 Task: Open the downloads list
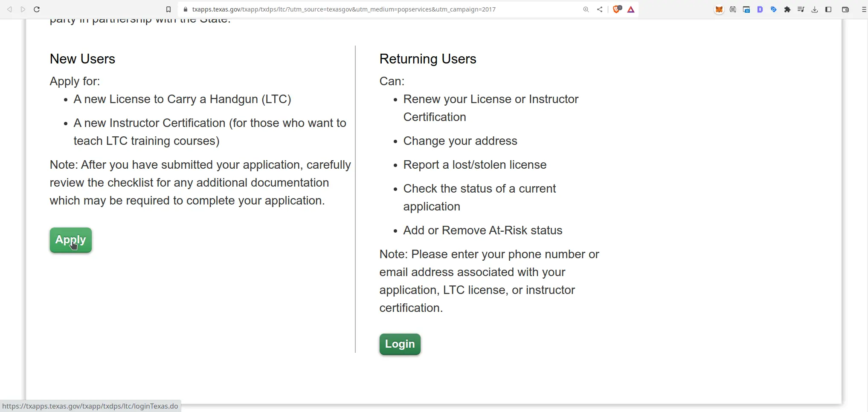coord(815,9)
